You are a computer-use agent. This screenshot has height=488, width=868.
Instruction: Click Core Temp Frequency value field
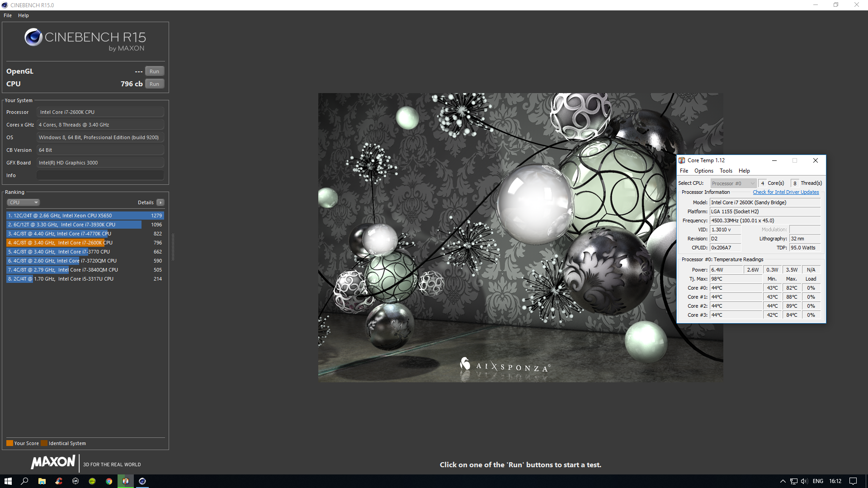click(x=765, y=221)
